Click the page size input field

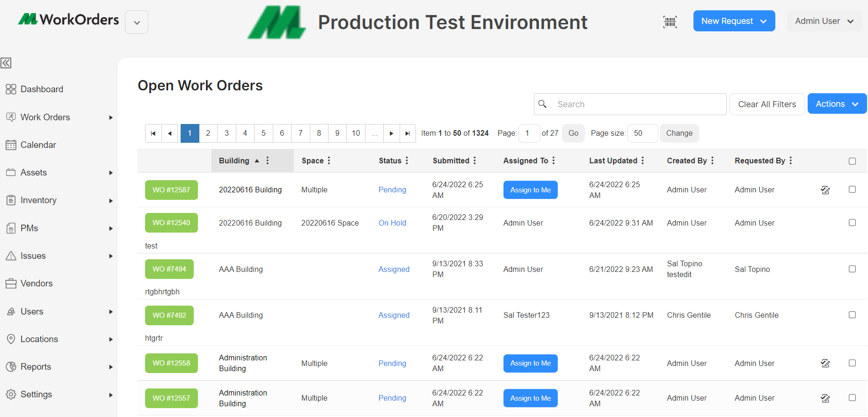(x=642, y=133)
